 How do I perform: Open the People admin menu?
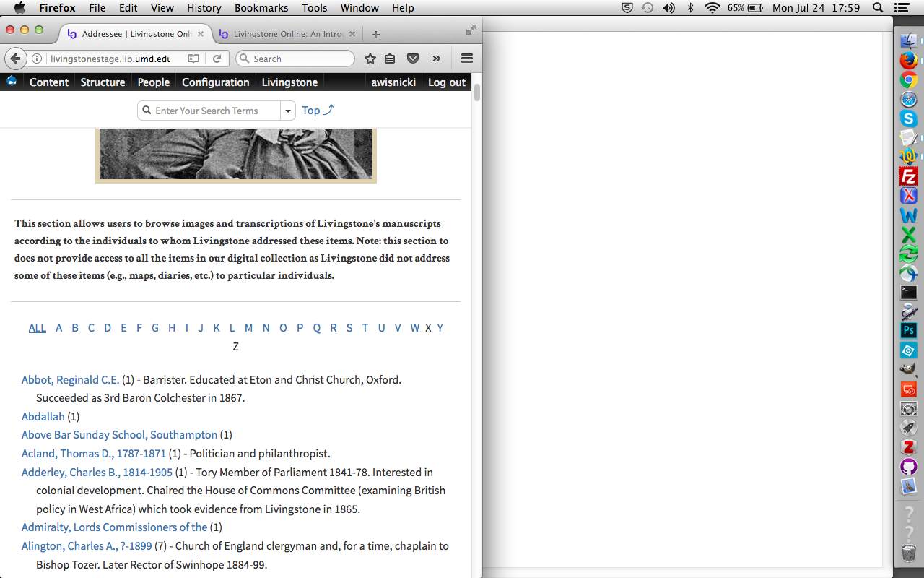[154, 82]
